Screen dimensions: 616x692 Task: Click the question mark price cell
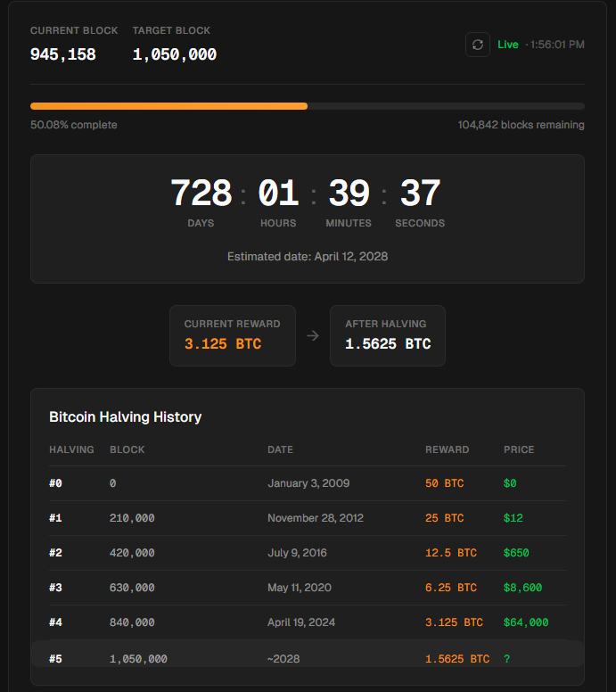(x=506, y=659)
